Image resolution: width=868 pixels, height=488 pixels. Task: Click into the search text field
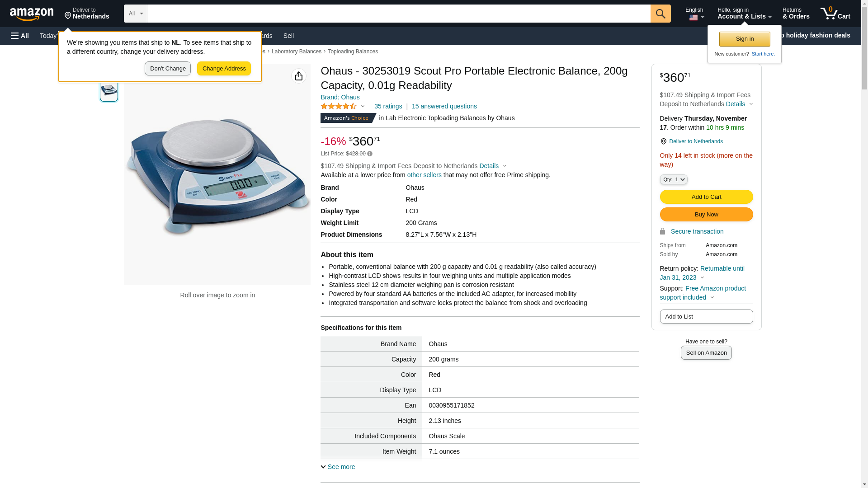(398, 14)
